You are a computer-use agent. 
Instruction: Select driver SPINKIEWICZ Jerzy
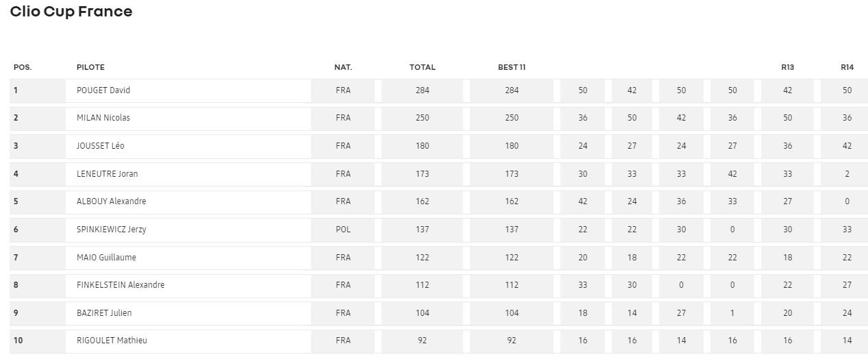[x=112, y=230]
